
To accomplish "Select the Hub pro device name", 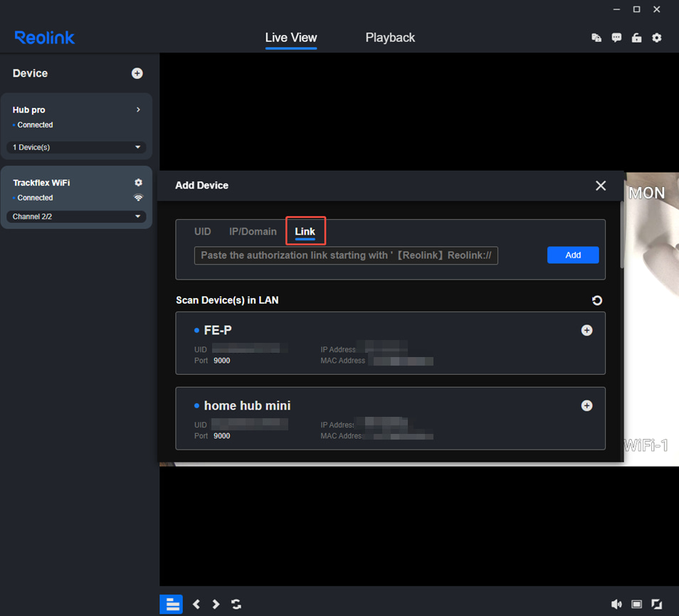I will 29,110.
